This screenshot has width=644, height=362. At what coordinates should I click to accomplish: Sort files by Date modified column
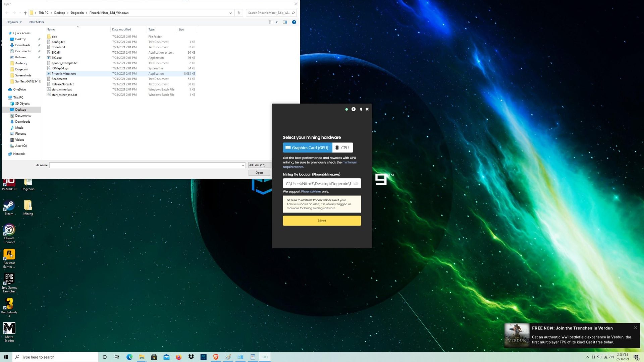pyautogui.click(x=121, y=29)
